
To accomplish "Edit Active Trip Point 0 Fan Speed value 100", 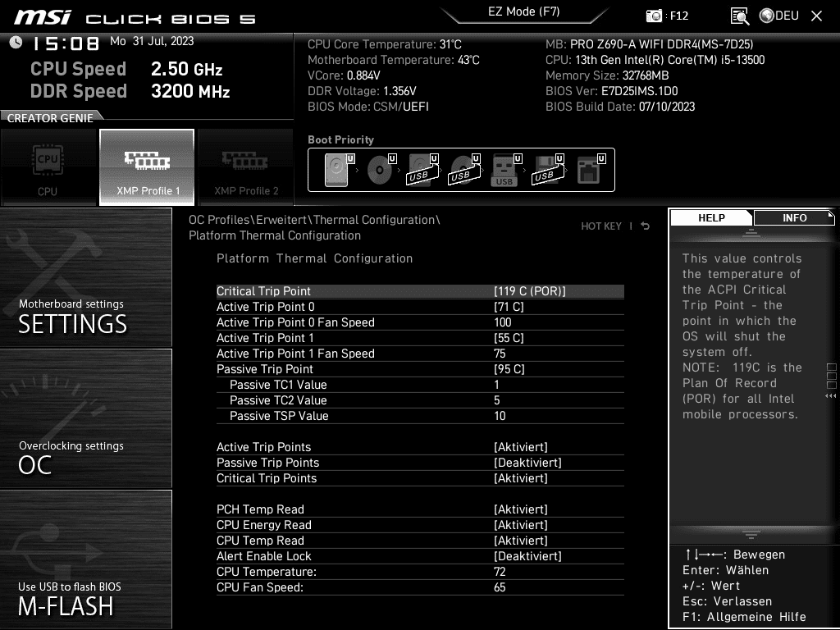I will (420, 322).
